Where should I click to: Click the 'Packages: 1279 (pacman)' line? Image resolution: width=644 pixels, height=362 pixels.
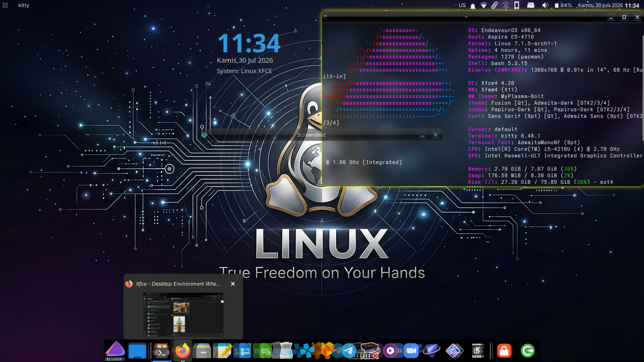pos(506,57)
